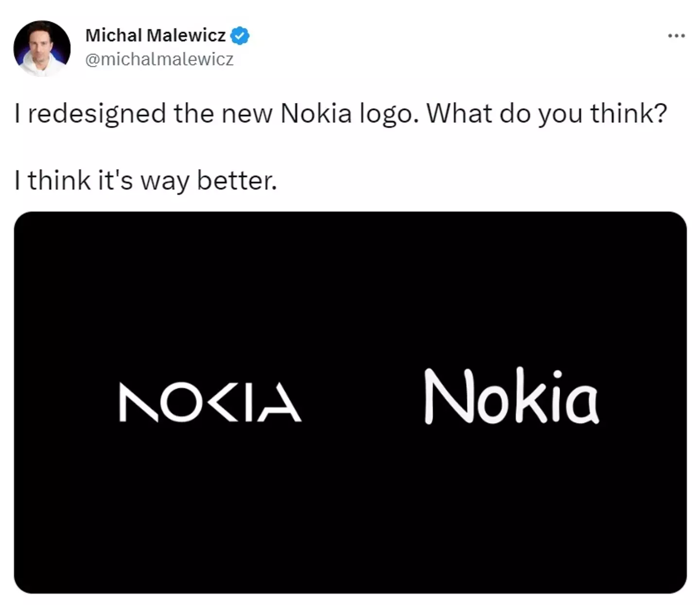Click the "O" in the angular NOKIA logo
Screen dimensions: 700x605
click(x=183, y=402)
